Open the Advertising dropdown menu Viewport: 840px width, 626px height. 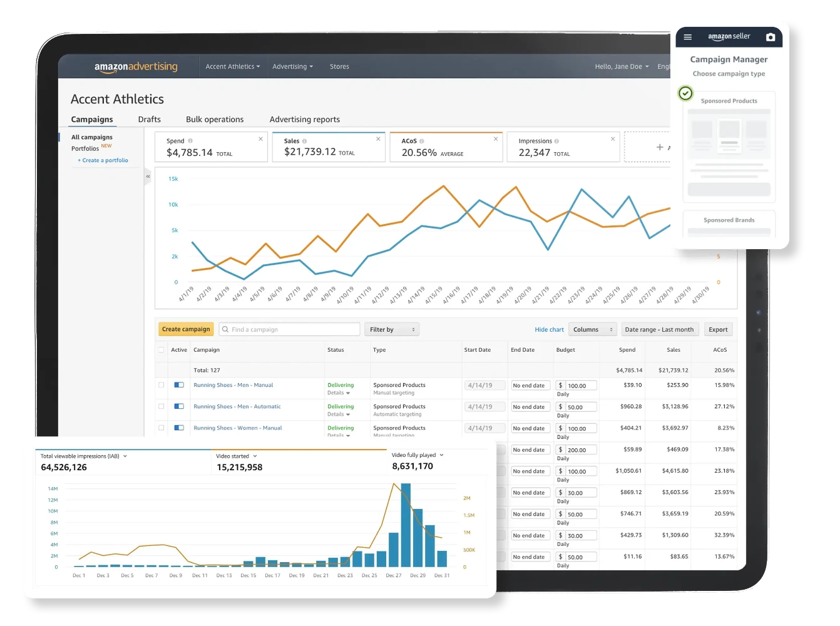pyautogui.click(x=293, y=66)
